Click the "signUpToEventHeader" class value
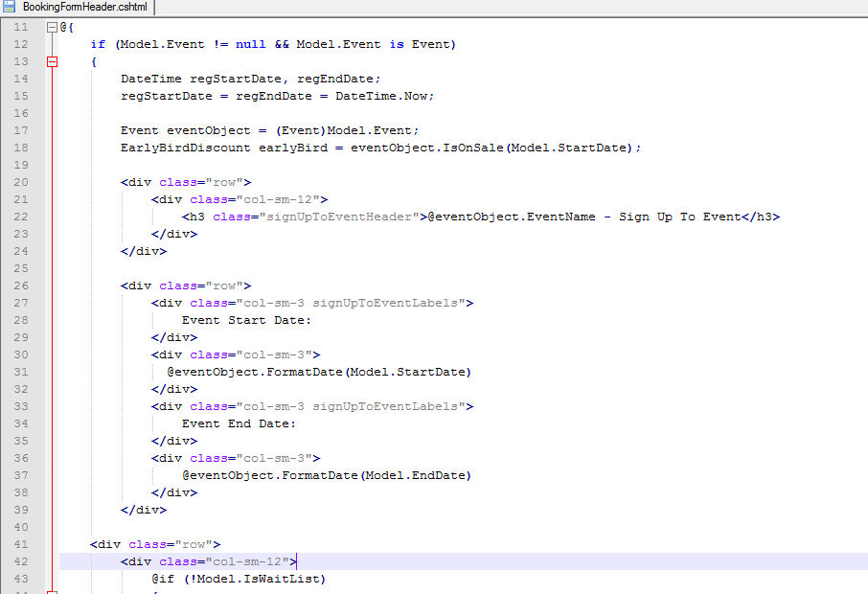Viewport: 868px width, 594px height. [x=339, y=217]
